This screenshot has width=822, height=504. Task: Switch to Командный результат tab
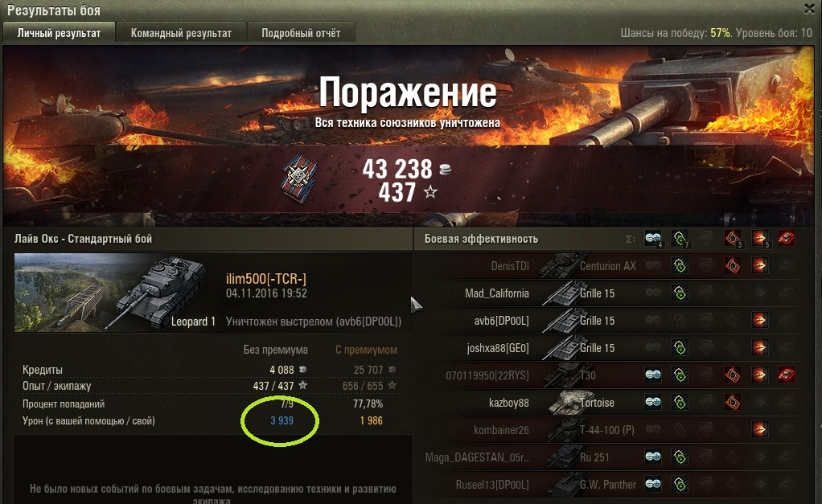coord(181,32)
